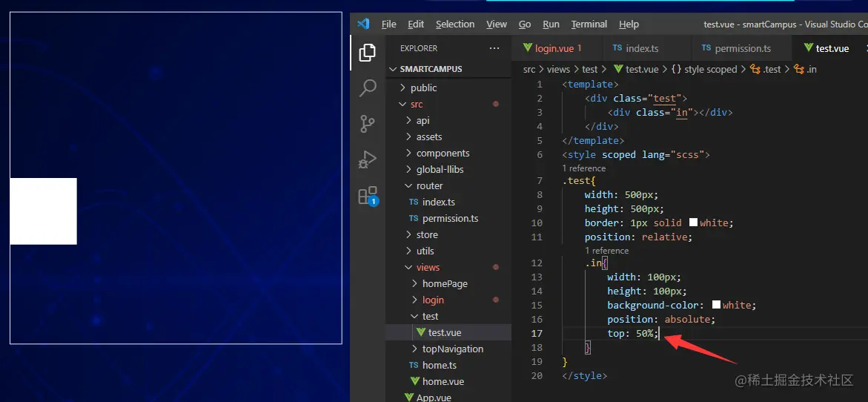Click the Vue icon beside App.vue file
The width and height of the screenshot is (868, 402).
pyautogui.click(x=409, y=398)
